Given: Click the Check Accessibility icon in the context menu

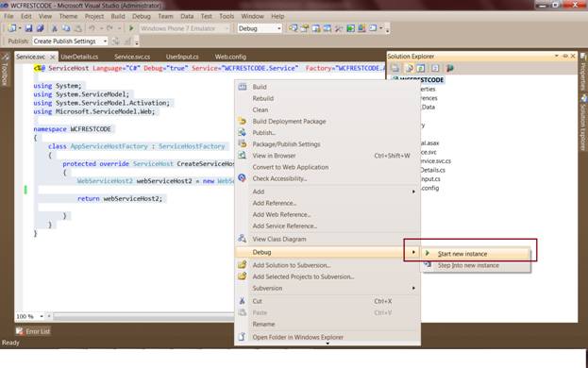Looking at the screenshot, I should pyautogui.click(x=243, y=178).
